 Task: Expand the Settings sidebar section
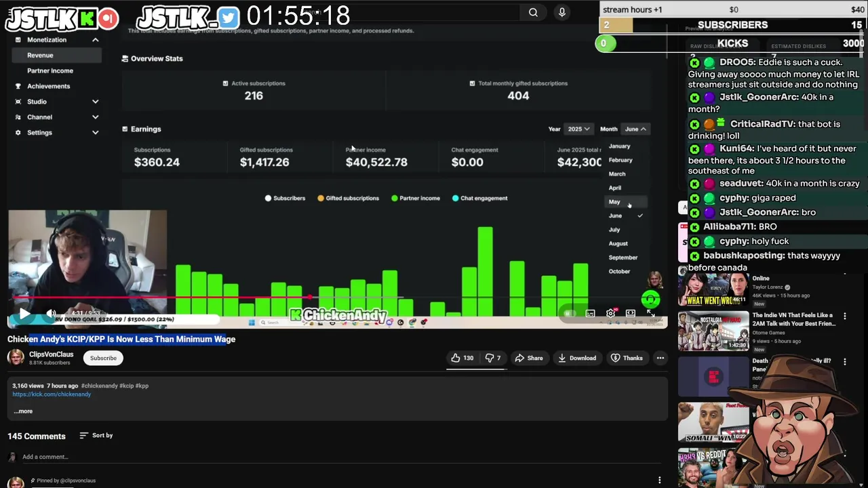pyautogui.click(x=96, y=133)
